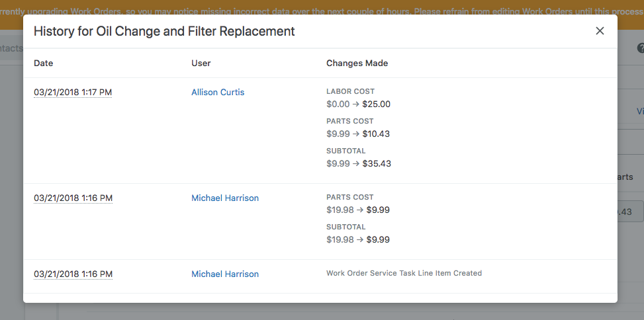Select the parts cost $9.99 to $10.43 change

point(358,134)
